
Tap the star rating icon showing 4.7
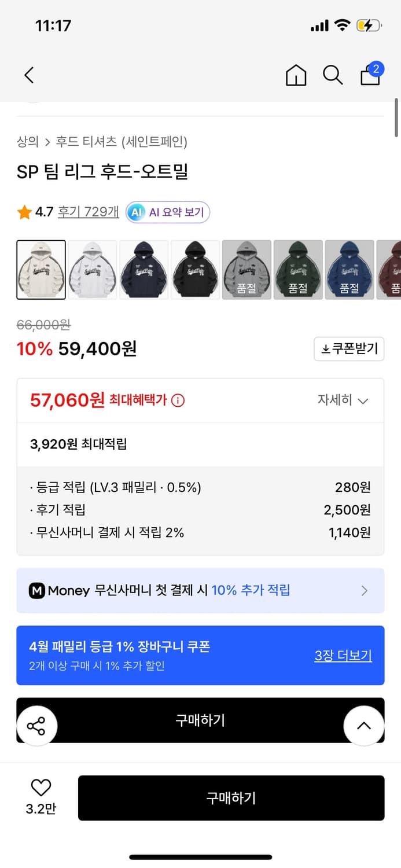coord(24,212)
